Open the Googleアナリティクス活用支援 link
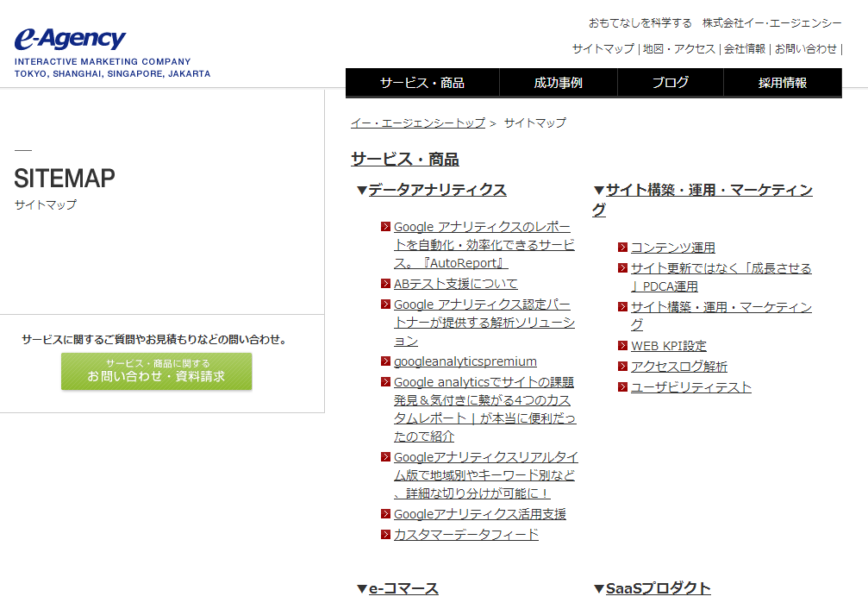868x609 pixels. (480, 514)
